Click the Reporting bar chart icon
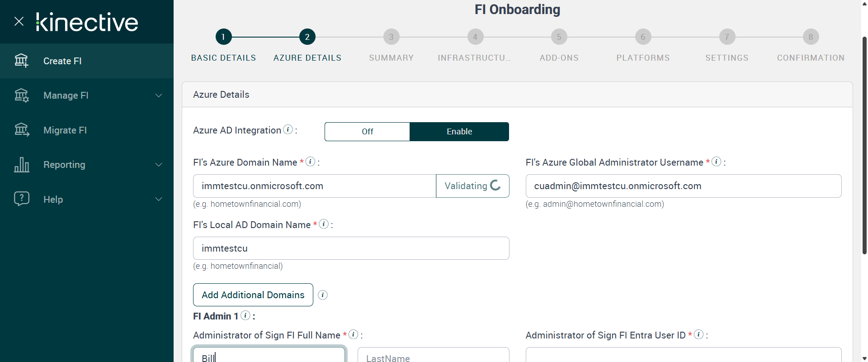 (x=21, y=165)
